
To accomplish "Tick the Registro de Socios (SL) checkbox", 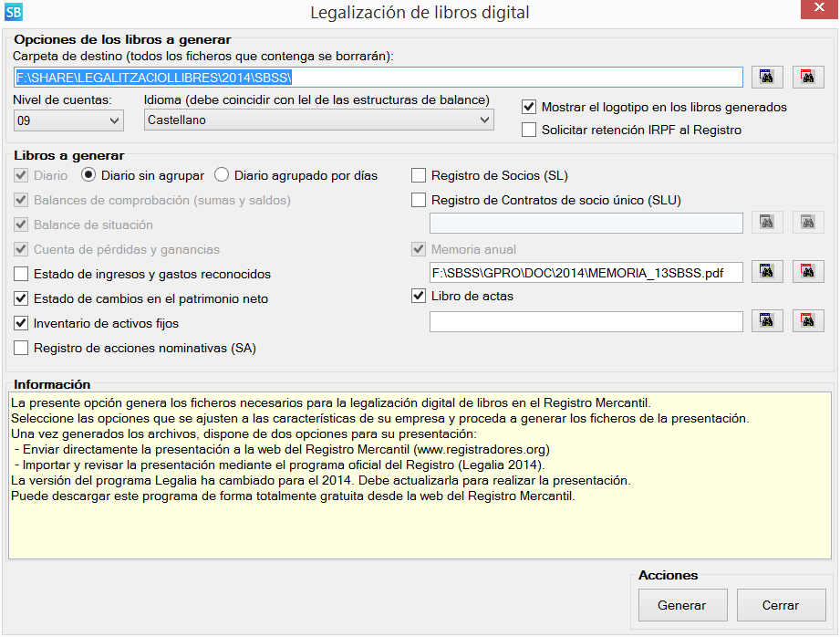I will [x=419, y=175].
